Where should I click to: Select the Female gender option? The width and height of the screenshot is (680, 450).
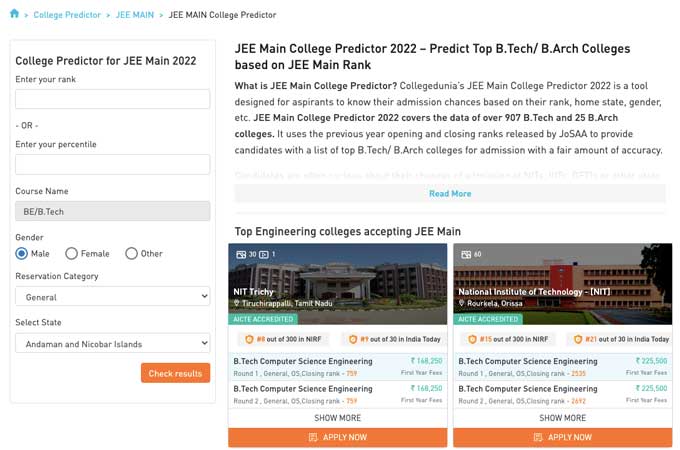71,253
